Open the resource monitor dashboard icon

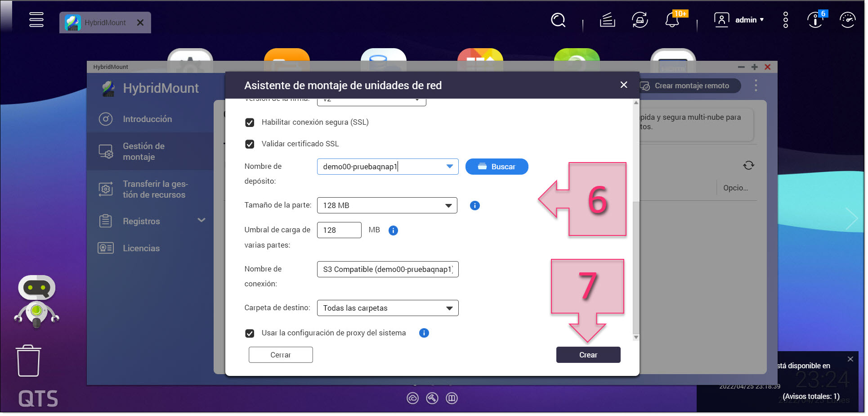[847, 19]
